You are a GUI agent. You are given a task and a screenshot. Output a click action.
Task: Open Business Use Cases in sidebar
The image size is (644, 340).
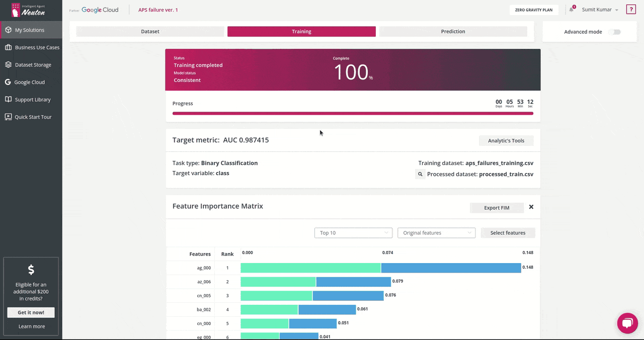31,47
